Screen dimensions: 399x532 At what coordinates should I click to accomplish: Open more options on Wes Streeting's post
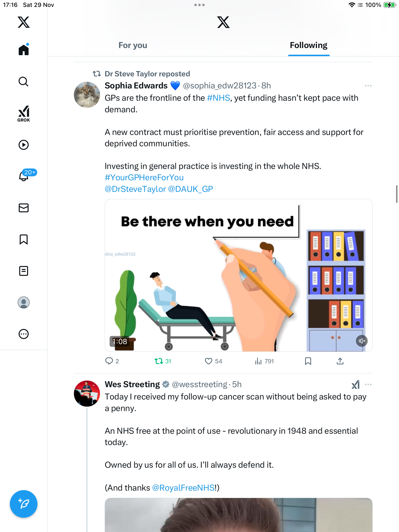[368, 384]
